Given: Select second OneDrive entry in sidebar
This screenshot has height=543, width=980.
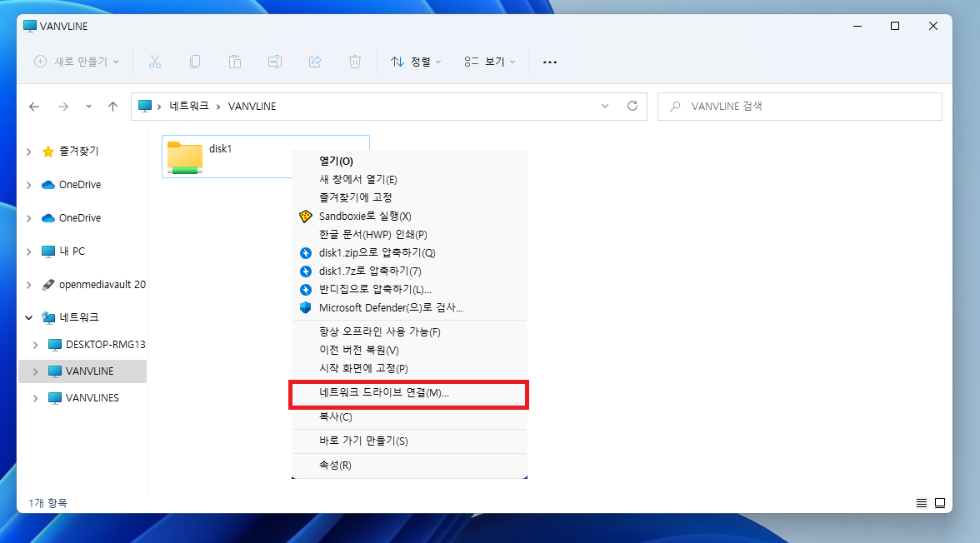Looking at the screenshot, I should click(83, 218).
